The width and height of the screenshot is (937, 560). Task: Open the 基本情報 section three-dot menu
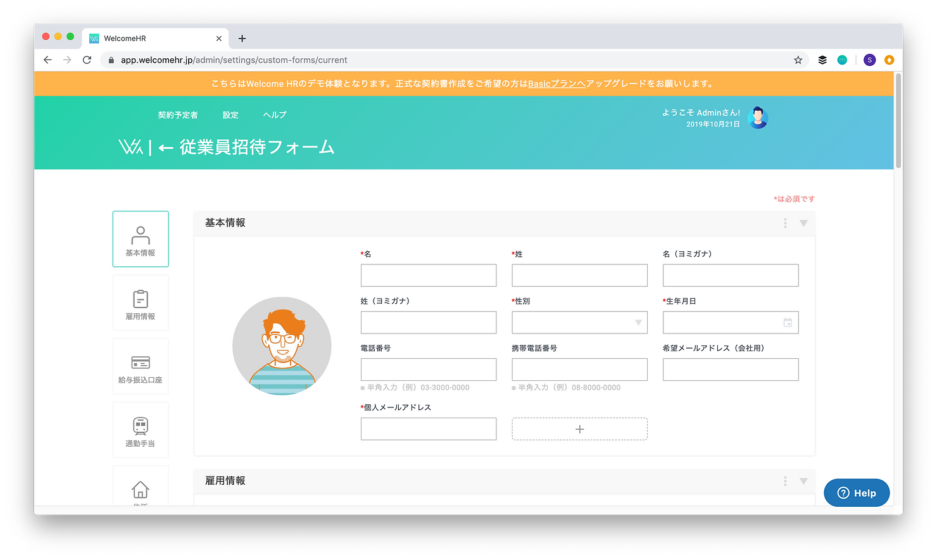(785, 223)
